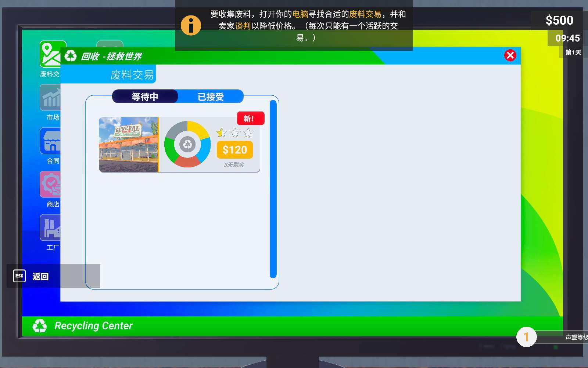This screenshot has height=368, width=588.
Task: Click the reputation level 1 badge
Action: [526, 337]
